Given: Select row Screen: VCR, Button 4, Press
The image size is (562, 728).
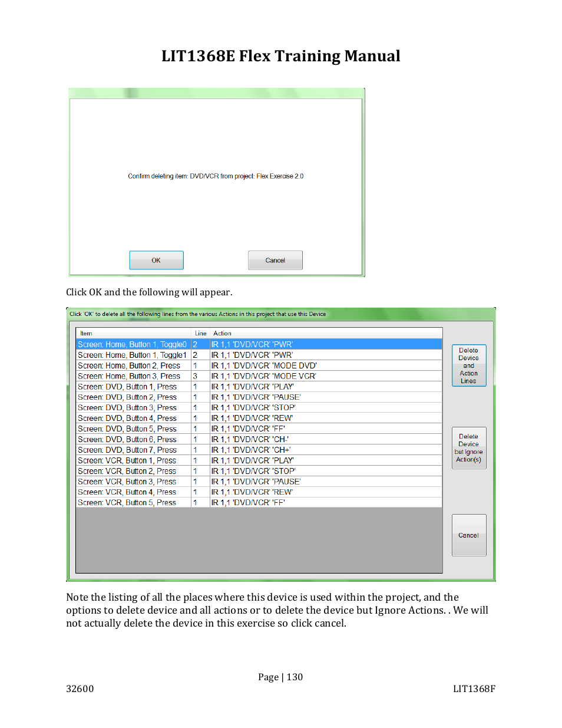Looking at the screenshot, I should click(259, 492).
